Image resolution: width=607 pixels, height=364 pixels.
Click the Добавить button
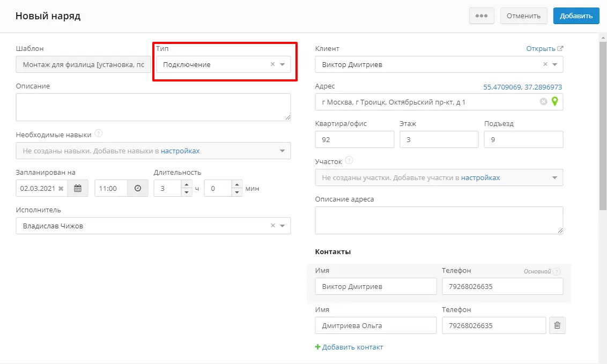(576, 16)
